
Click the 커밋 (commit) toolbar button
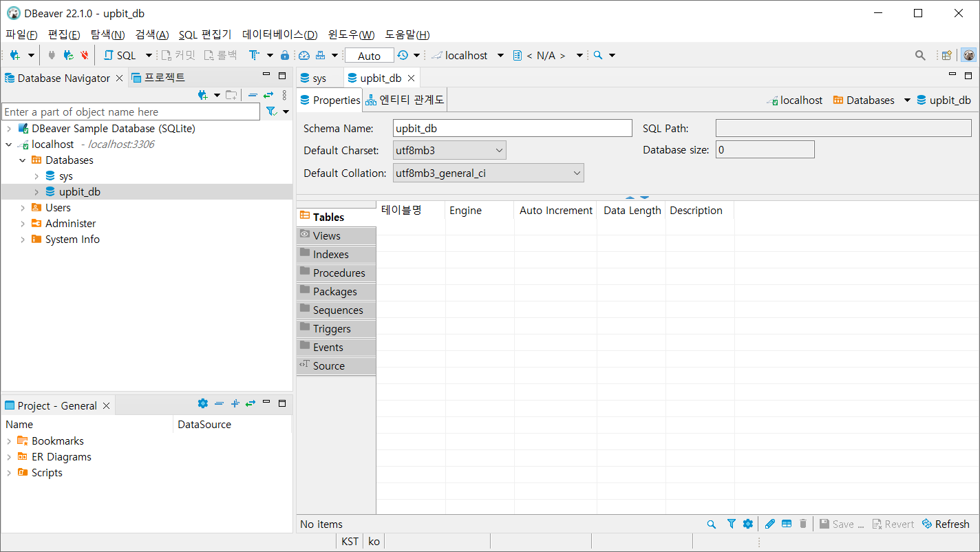point(178,55)
